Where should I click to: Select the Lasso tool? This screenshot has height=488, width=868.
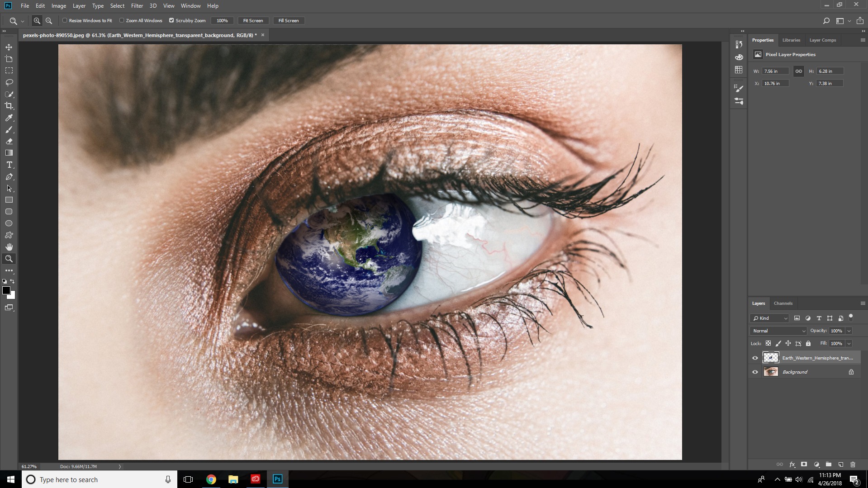[9, 82]
